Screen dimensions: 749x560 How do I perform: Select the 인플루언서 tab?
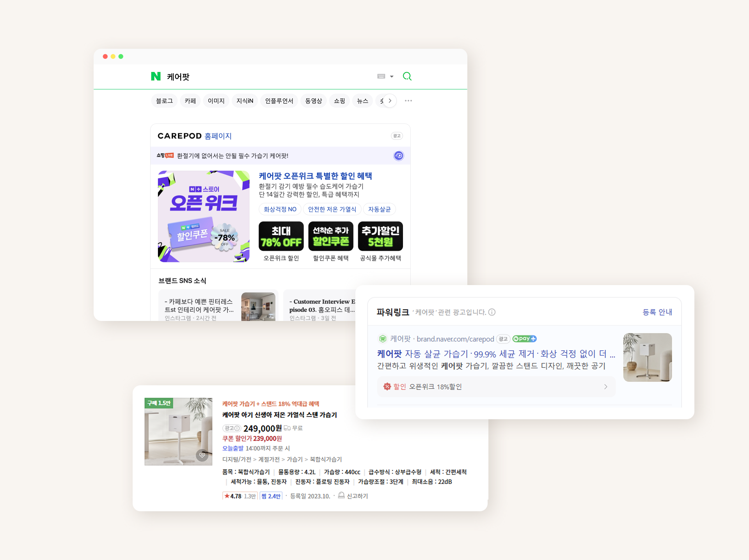[279, 101]
